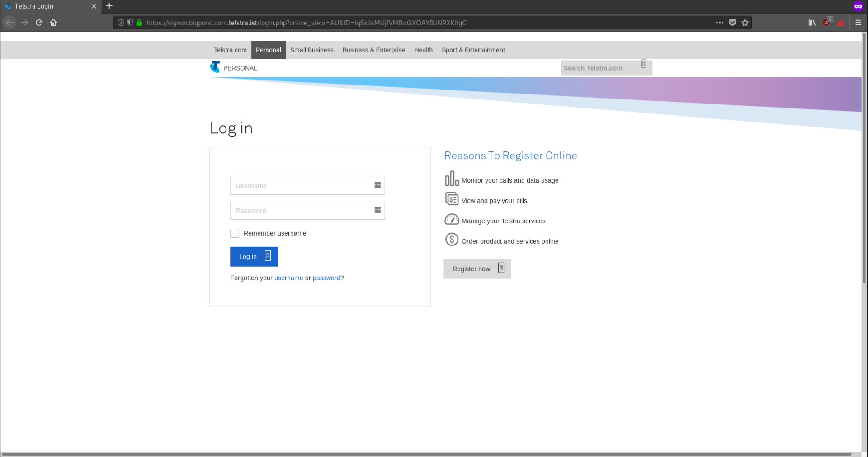The width and height of the screenshot is (868, 457).
Task: Tick the Remember username checkbox
Action: tap(235, 233)
